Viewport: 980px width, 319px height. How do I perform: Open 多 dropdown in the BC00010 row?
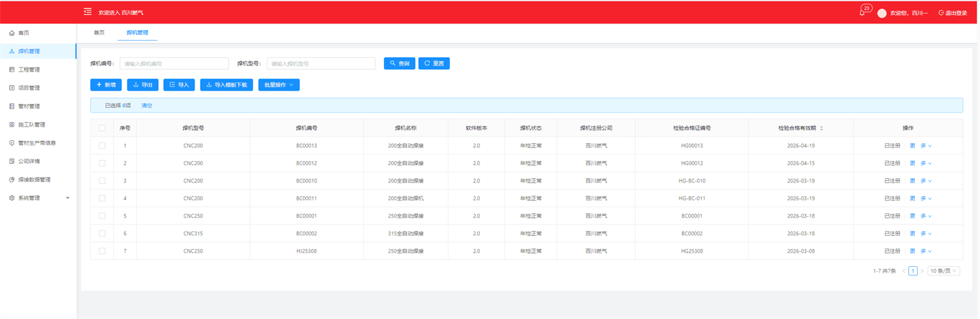[x=926, y=180]
